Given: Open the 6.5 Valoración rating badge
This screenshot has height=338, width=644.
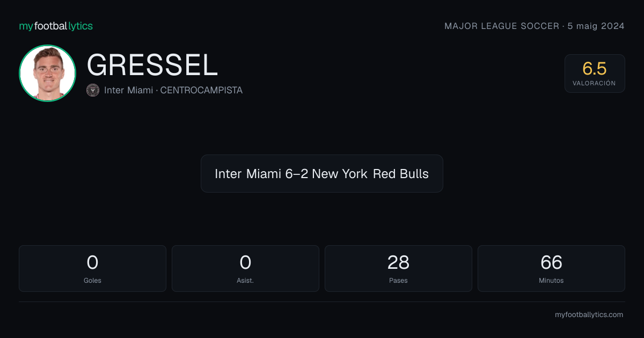Looking at the screenshot, I should click(x=595, y=74).
